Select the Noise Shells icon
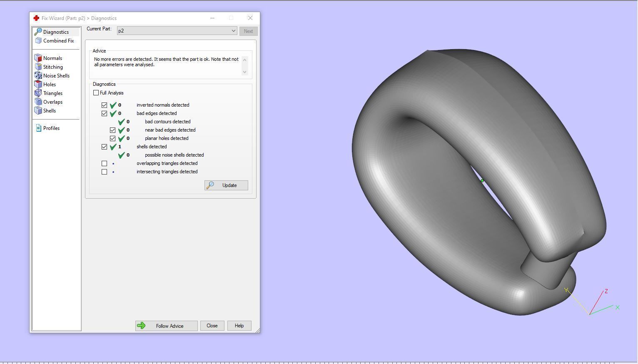 (38, 76)
